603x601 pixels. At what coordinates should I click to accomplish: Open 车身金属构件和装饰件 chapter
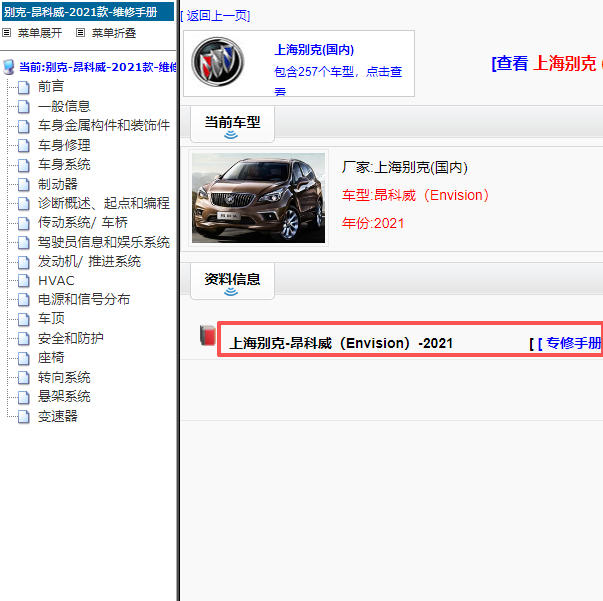(x=104, y=125)
